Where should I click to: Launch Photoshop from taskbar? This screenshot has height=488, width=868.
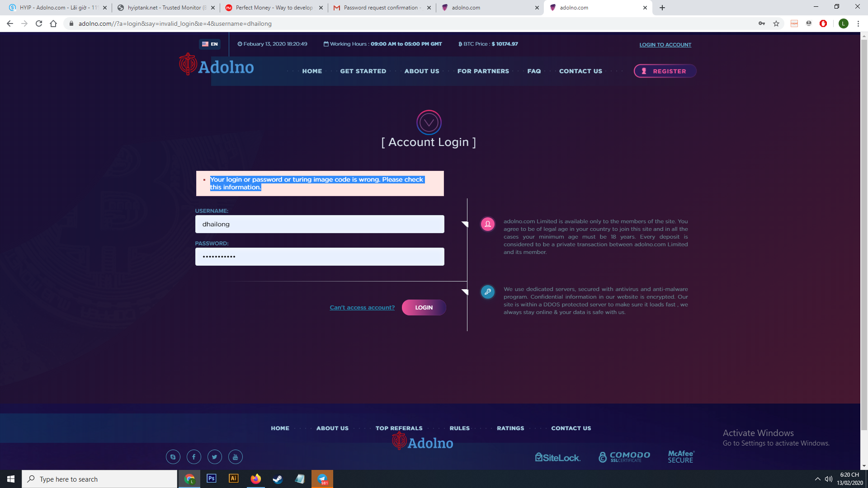pos(211,479)
